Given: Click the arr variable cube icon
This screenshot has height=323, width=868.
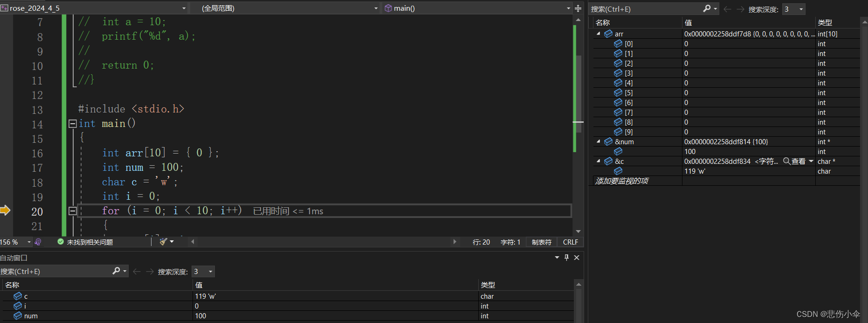Looking at the screenshot, I should pos(608,34).
